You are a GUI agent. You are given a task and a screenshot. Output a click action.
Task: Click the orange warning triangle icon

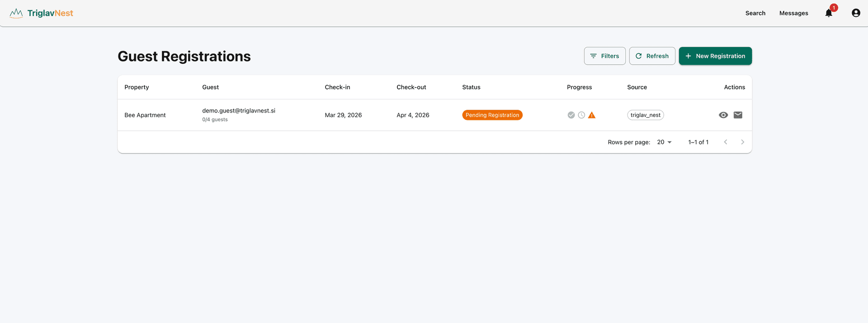592,115
